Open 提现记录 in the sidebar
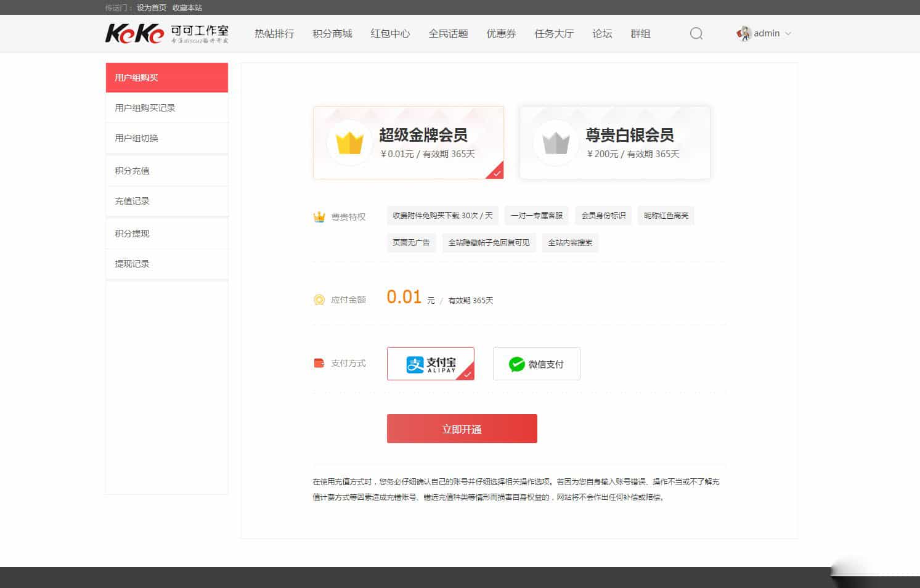This screenshot has width=920, height=588. tap(167, 264)
